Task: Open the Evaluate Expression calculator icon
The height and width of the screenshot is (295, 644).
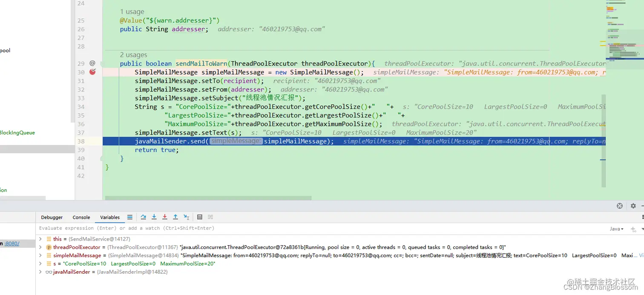Action: coord(200,217)
